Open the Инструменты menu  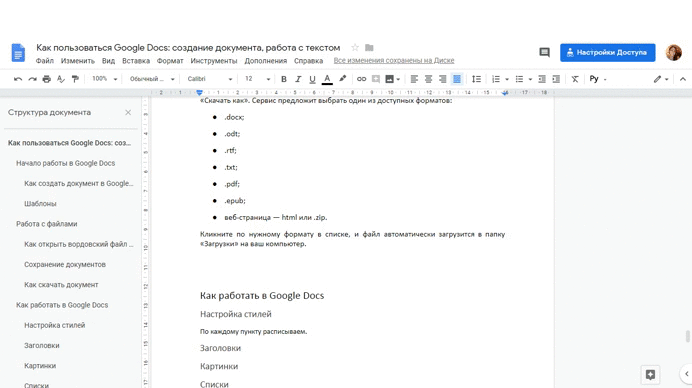coord(214,61)
